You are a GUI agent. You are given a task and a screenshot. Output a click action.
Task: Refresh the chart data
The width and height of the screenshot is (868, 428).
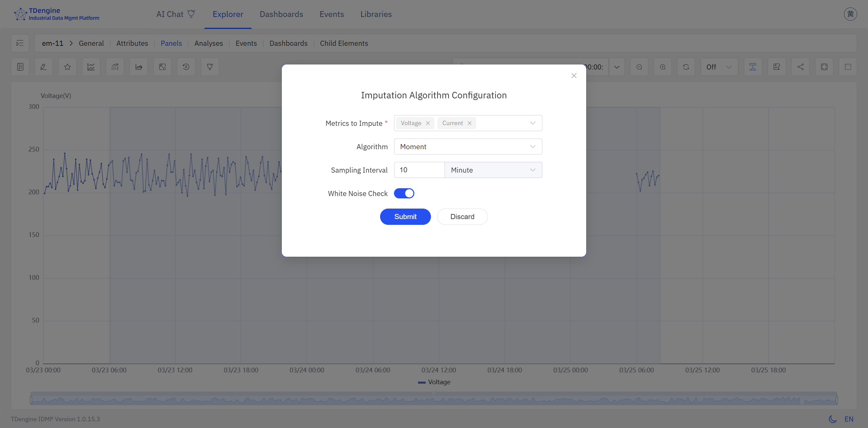(x=686, y=67)
